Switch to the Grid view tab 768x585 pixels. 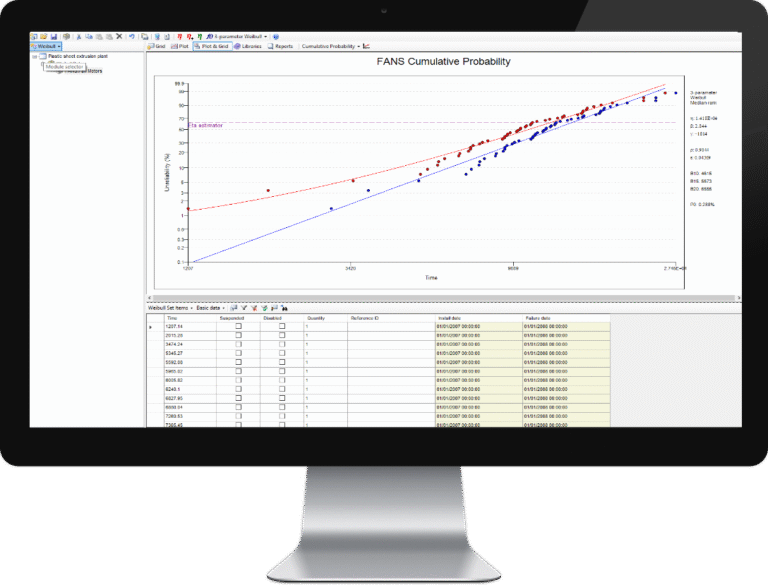click(x=156, y=46)
